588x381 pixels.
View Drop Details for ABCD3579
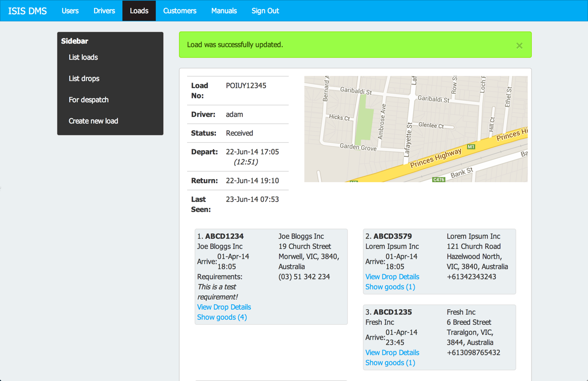click(x=392, y=277)
